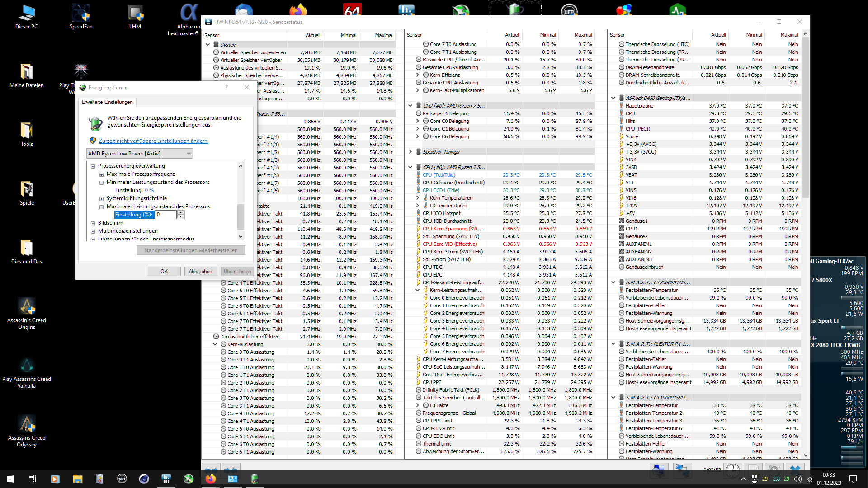Click the Firefox icon in taskbar

point(211,479)
